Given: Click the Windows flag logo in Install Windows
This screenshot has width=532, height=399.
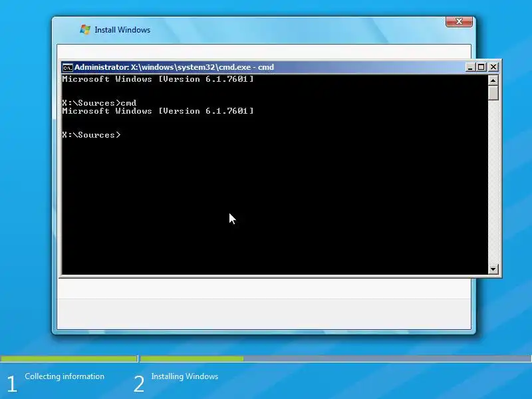Looking at the screenshot, I should [x=85, y=29].
